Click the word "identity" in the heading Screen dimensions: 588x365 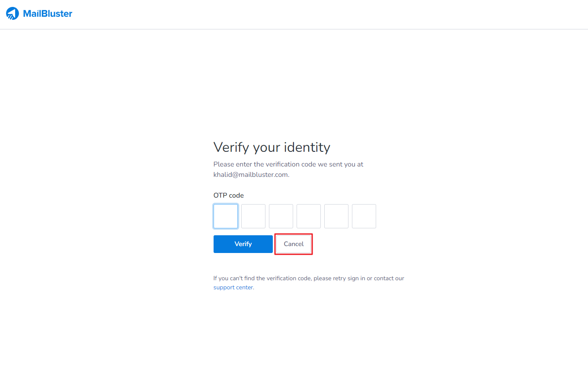click(308, 147)
